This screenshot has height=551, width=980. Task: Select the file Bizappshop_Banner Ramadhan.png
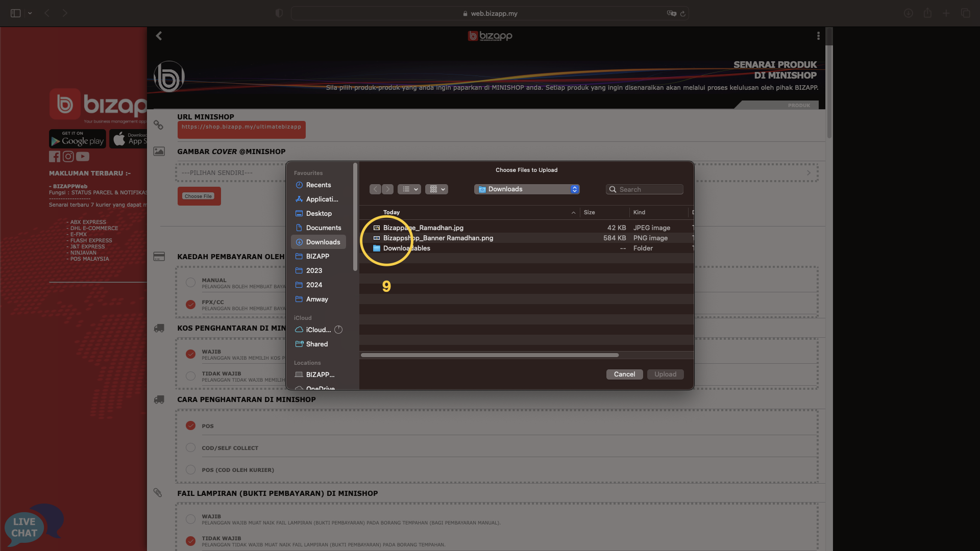526,238
